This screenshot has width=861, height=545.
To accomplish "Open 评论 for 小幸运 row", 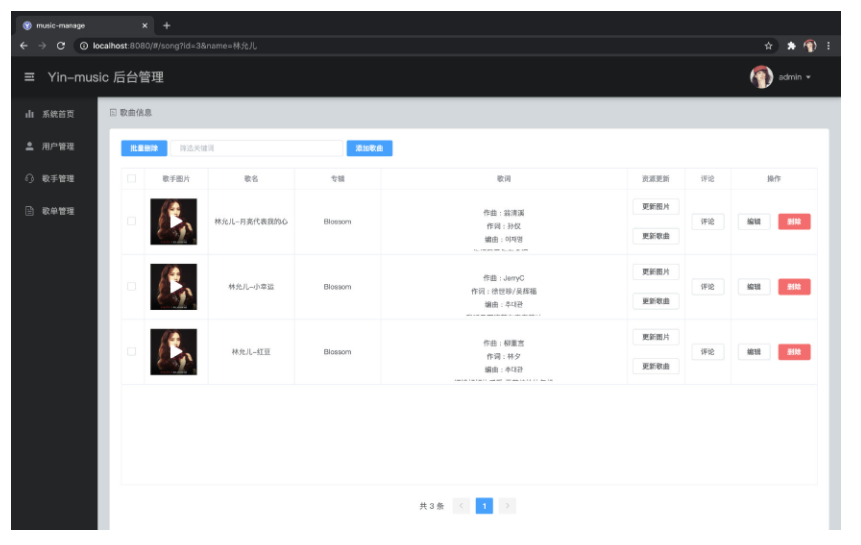I will click(x=707, y=286).
